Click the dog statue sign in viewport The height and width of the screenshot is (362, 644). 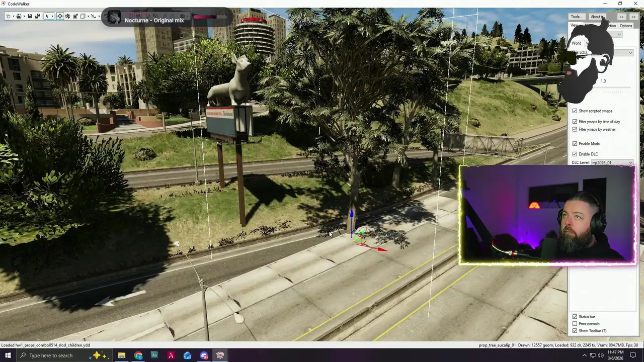tap(228, 122)
